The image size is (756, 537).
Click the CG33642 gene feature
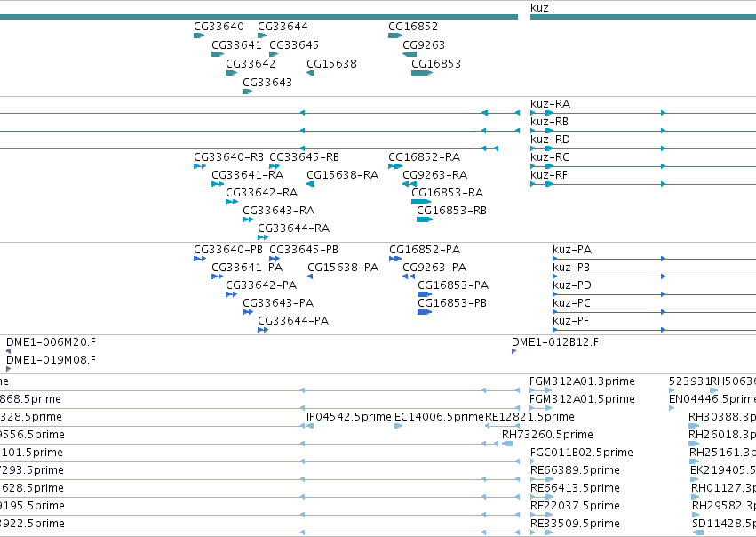pyautogui.click(x=232, y=73)
